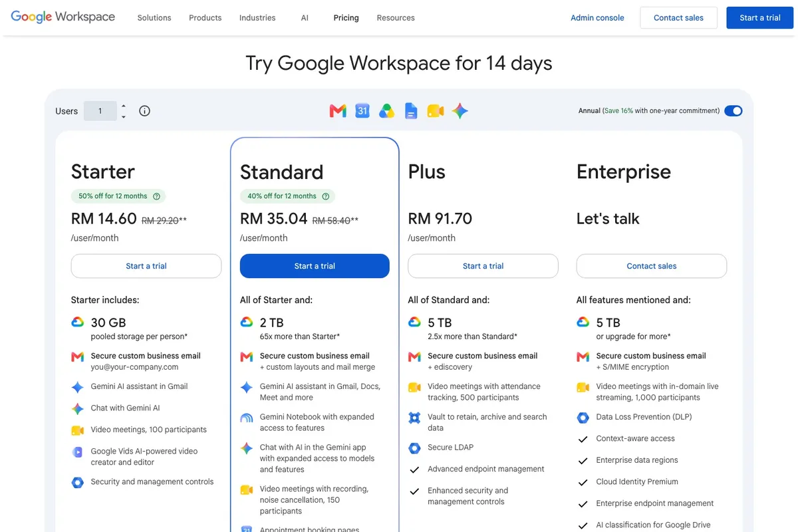Click the 50% off for 12 months badge
798x532 pixels.
click(x=118, y=196)
